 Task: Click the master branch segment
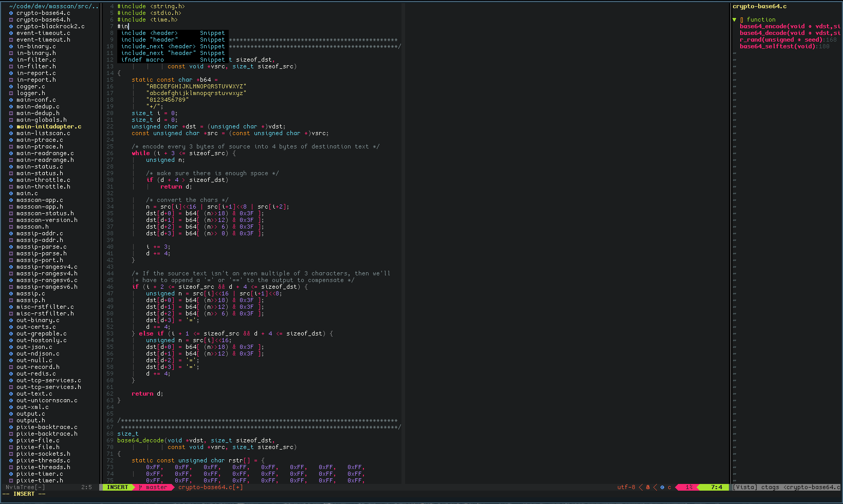point(153,487)
